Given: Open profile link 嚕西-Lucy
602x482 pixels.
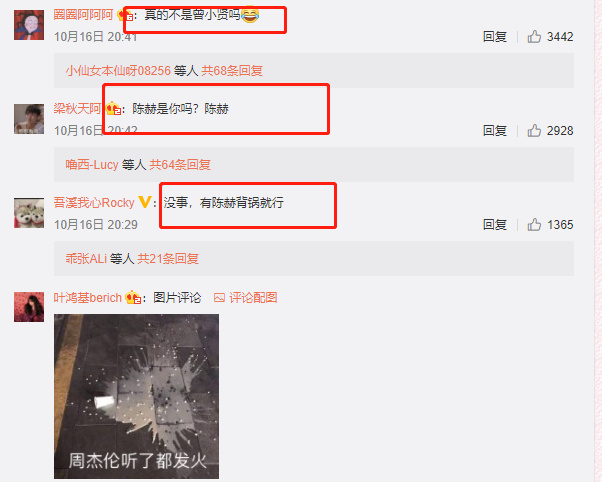Looking at the screenshot, I should (92, 165).
